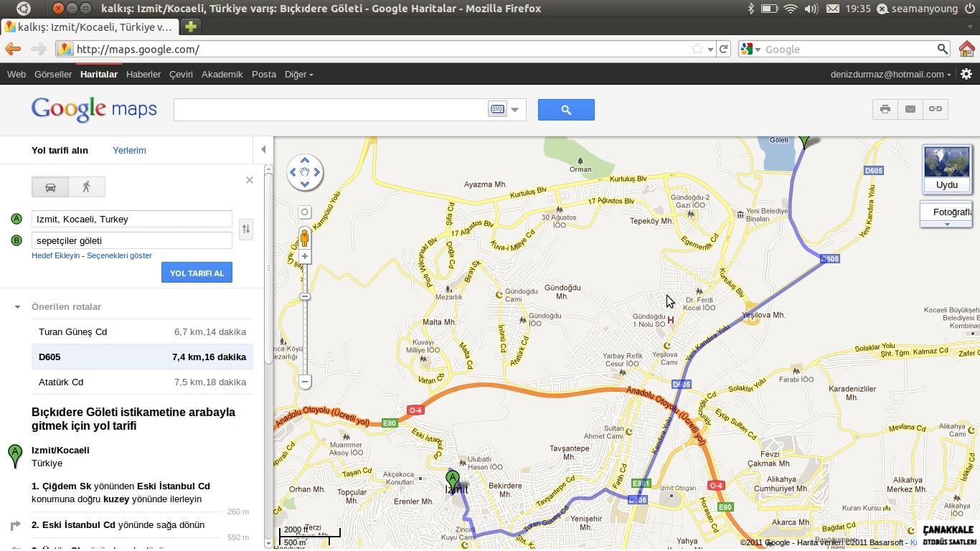This screenshot has width=980, height=551.
Task: Open the on-screen keyboard icon
Action: point(497,109)
